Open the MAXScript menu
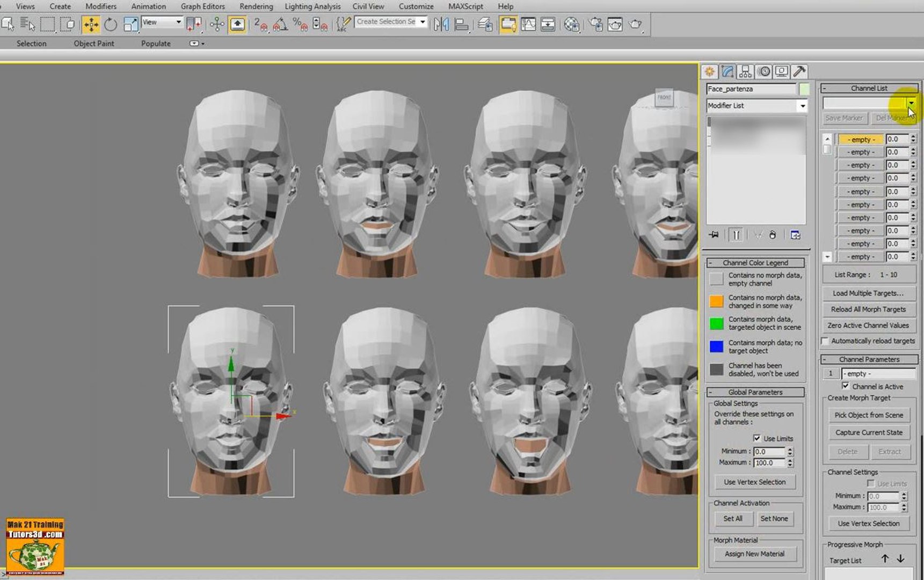The height and width of the screenshot is (580, 924). (465, 6)
